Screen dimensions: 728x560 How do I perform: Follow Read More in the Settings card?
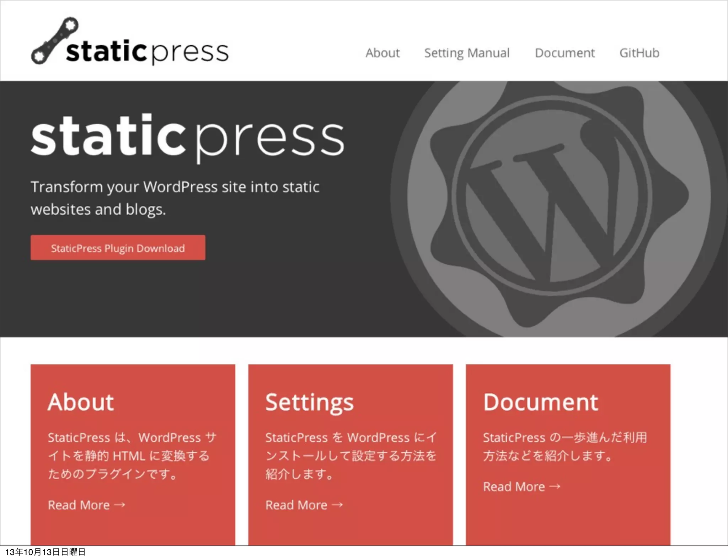(x=296, y=505)
